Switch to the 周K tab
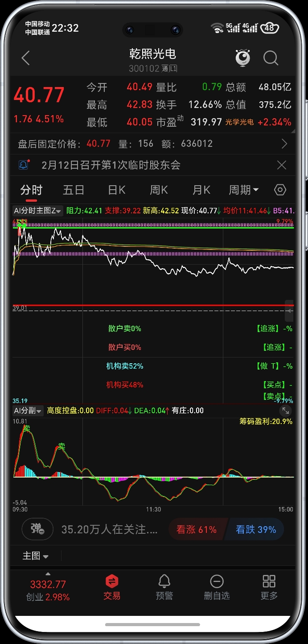308x644 pixels. (159, 190)
